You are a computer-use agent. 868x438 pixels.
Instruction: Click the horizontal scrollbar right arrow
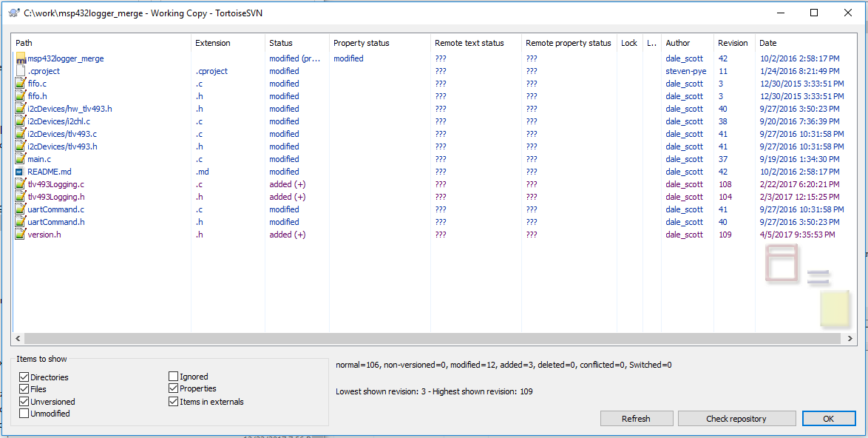pos(847,338)
